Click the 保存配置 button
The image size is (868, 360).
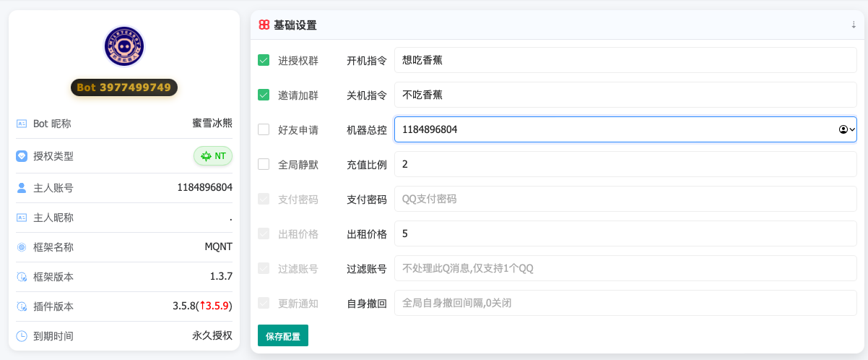tap(283, 336)
